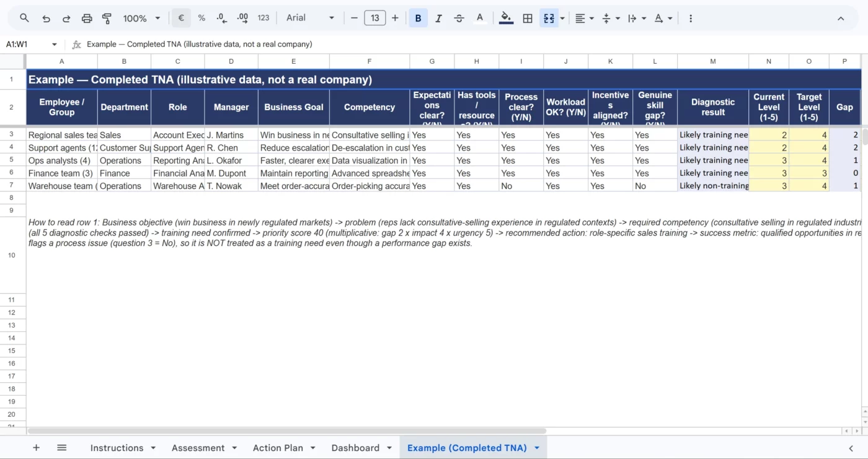This screenshot has width=868, height=459.
Task: Open horizontal align dropdown
Action: click(x=584, y=19)
